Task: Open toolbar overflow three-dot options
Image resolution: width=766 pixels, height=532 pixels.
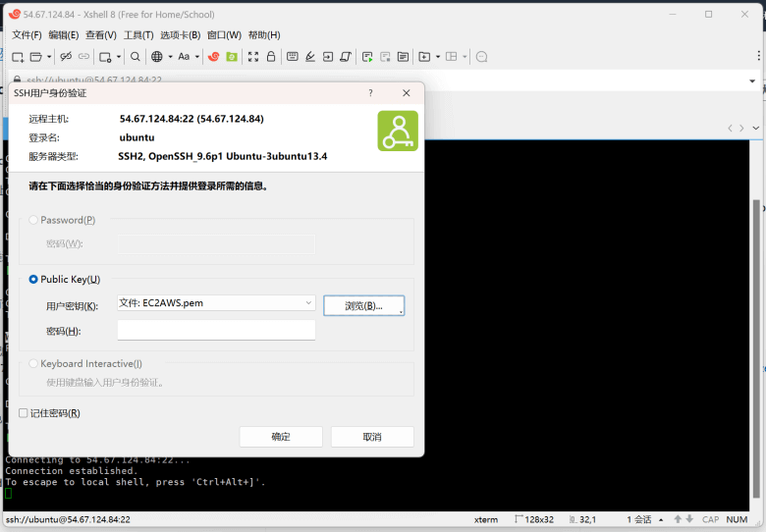Action: [x=758, y=56]
